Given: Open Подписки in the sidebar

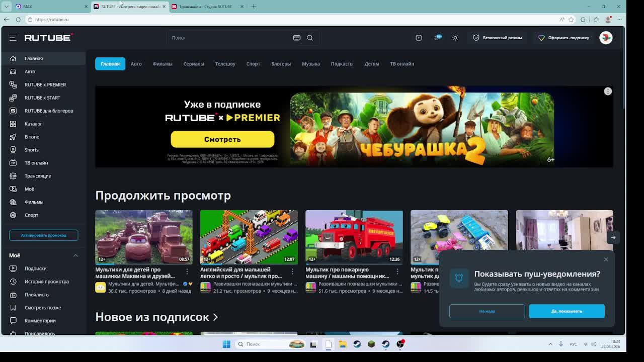Looking at the screenshot, I should [44, 268].
